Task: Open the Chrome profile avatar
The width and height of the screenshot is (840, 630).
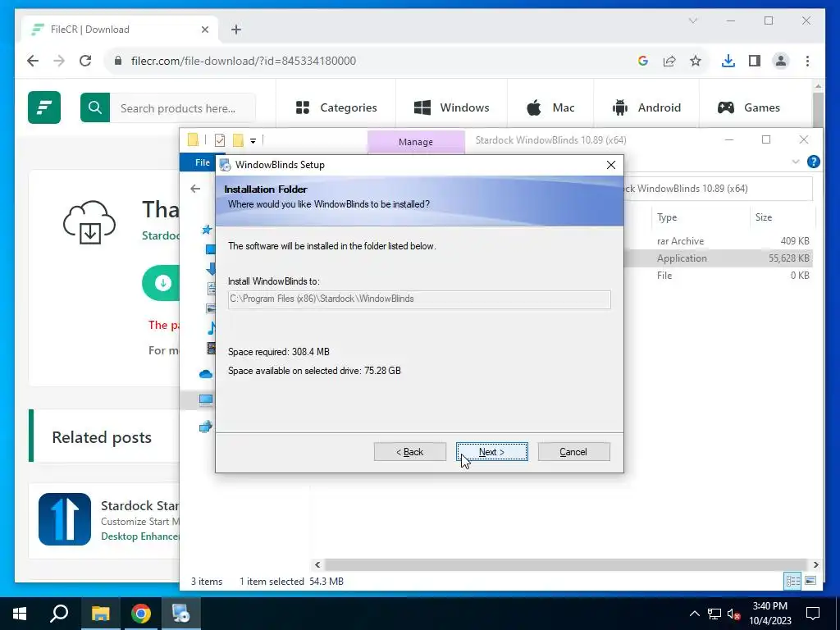Action: tap(781, 61)
